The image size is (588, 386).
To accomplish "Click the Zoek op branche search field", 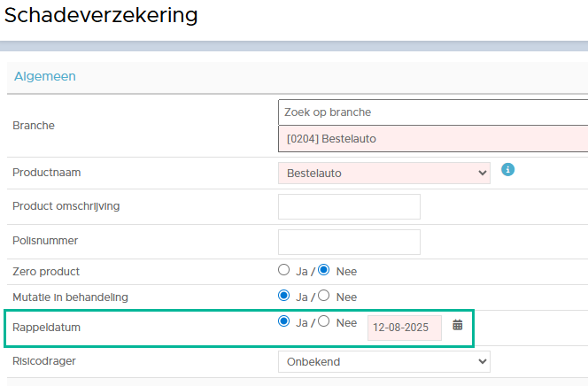I will 433,112.
